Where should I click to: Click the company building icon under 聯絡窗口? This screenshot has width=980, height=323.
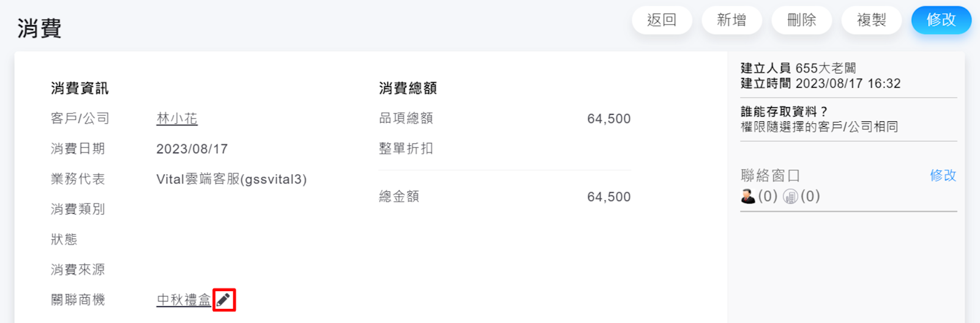coord(790,196)
